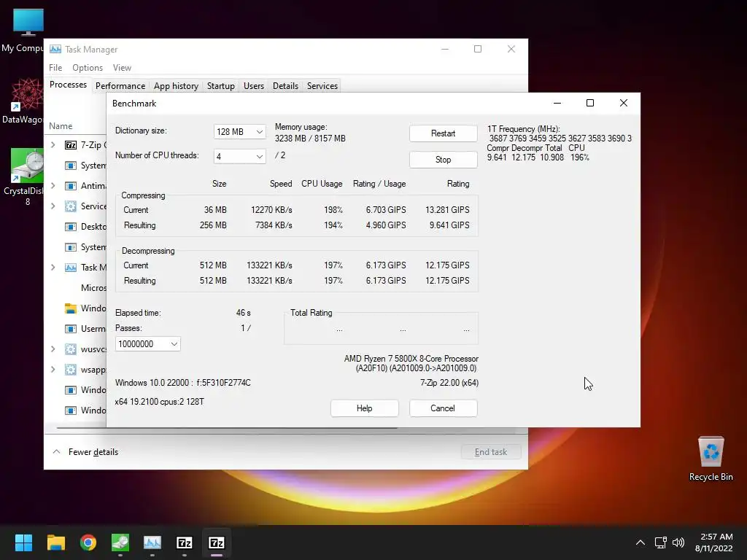Launch Google Chrome from the taskbar
Screen dimensions: 747x560
tap(88, 542)
